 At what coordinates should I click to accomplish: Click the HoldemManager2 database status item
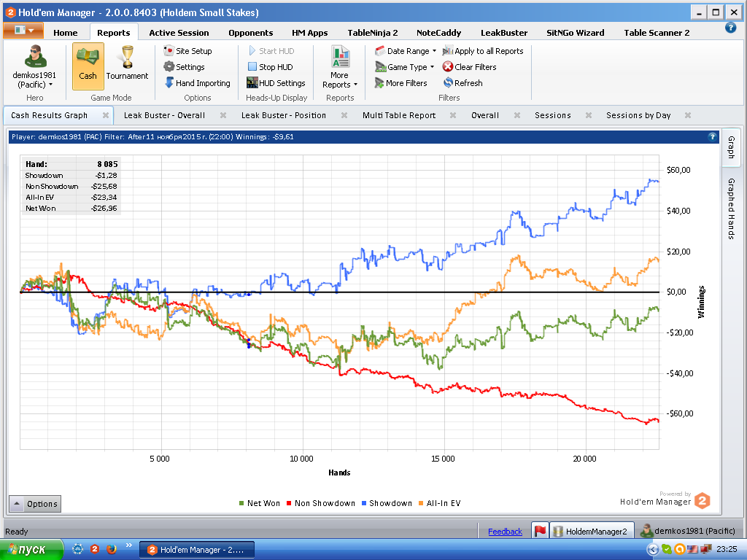click(x=591, y=531)
